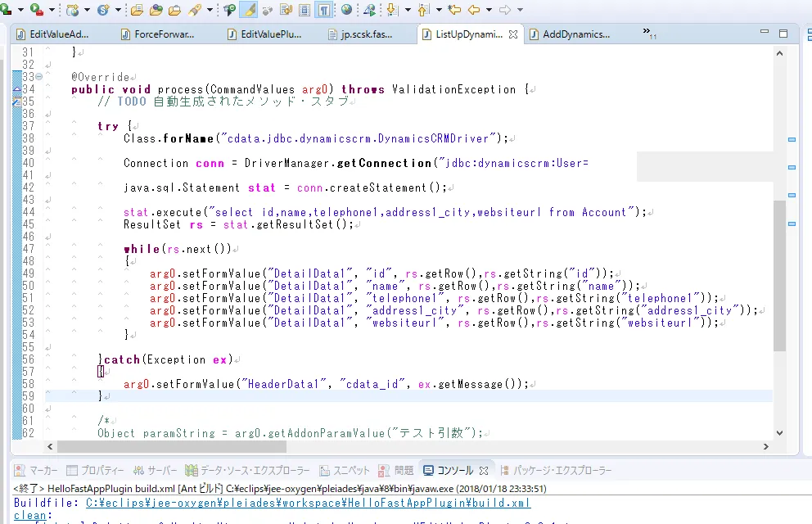Click the Previous Annotation arrow icon
The width and height of the screenshot is (812, 524).
(x=423, y=10)
